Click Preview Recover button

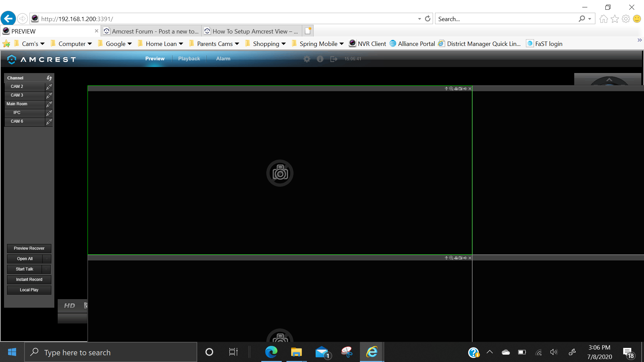tap(29, 248)
